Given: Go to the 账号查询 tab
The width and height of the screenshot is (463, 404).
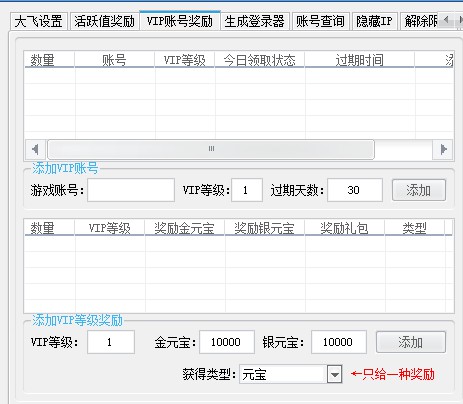Looking at the screenshot, I should click(x=321, y=21).
